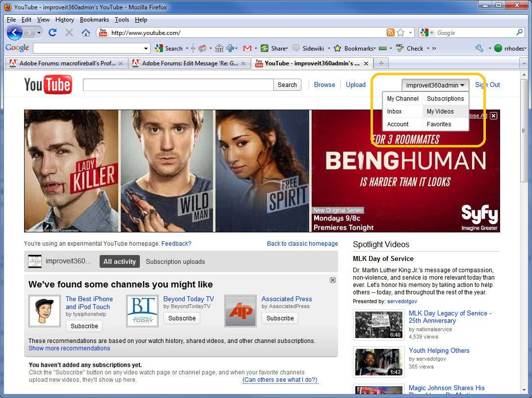Click the YouTube Search button
This screenshot has width=532, height=398.
pos(287,85)
